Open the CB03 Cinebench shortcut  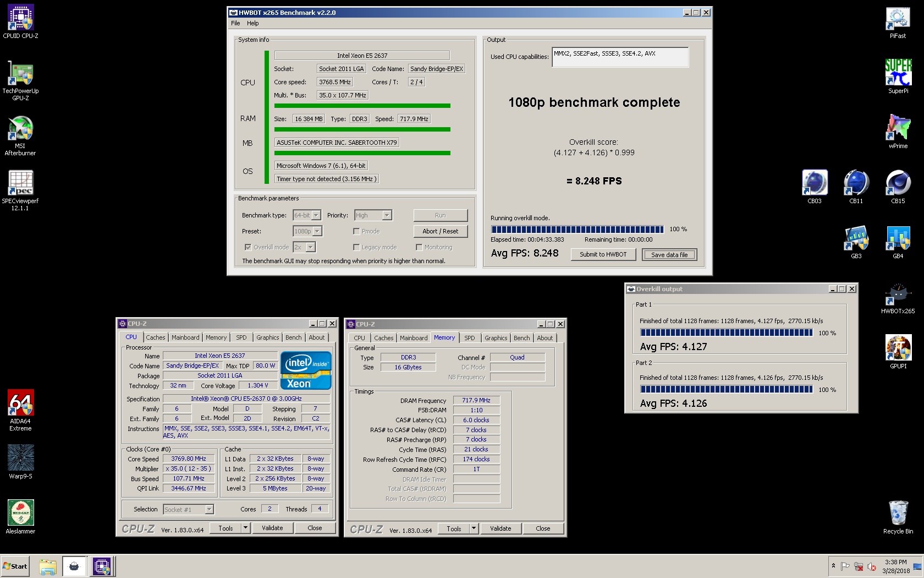[815, 187]
